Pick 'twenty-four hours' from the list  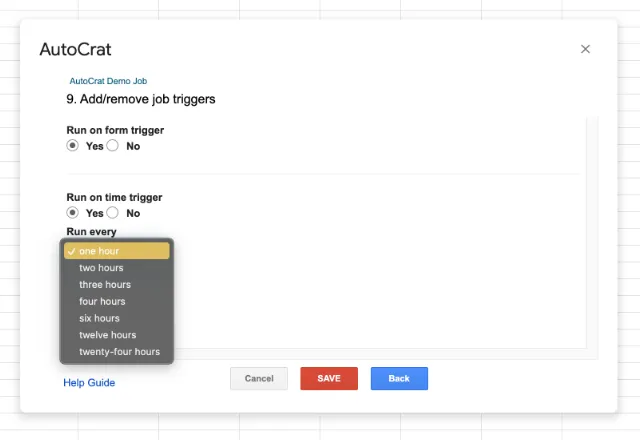119,352
